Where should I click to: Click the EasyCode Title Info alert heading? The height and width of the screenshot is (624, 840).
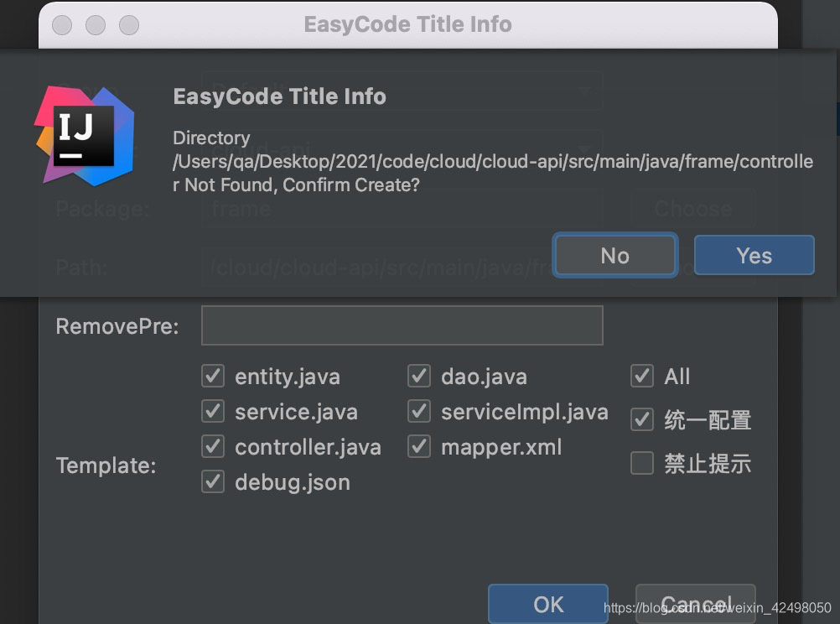point(280,96)
